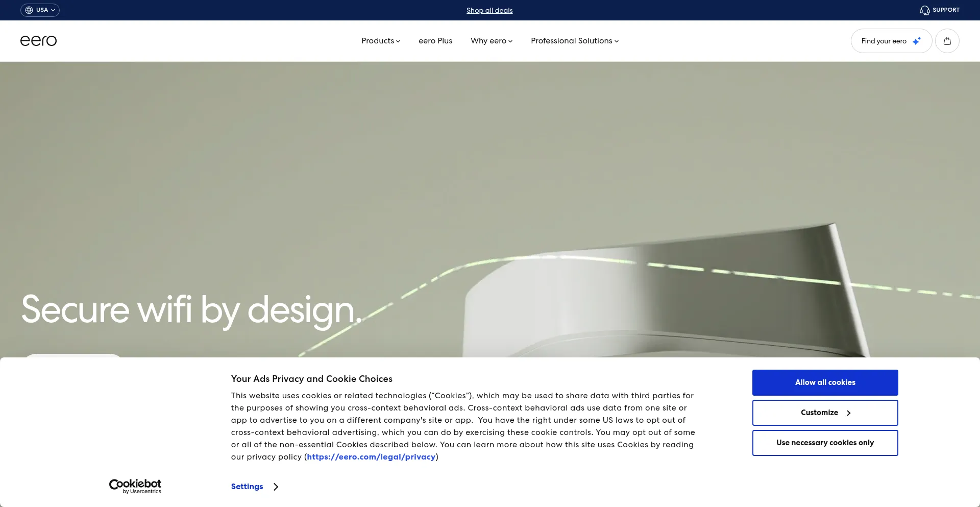Click the Settings text link in the cookie banner
The image size is (980, 507).
click(247, 487)
